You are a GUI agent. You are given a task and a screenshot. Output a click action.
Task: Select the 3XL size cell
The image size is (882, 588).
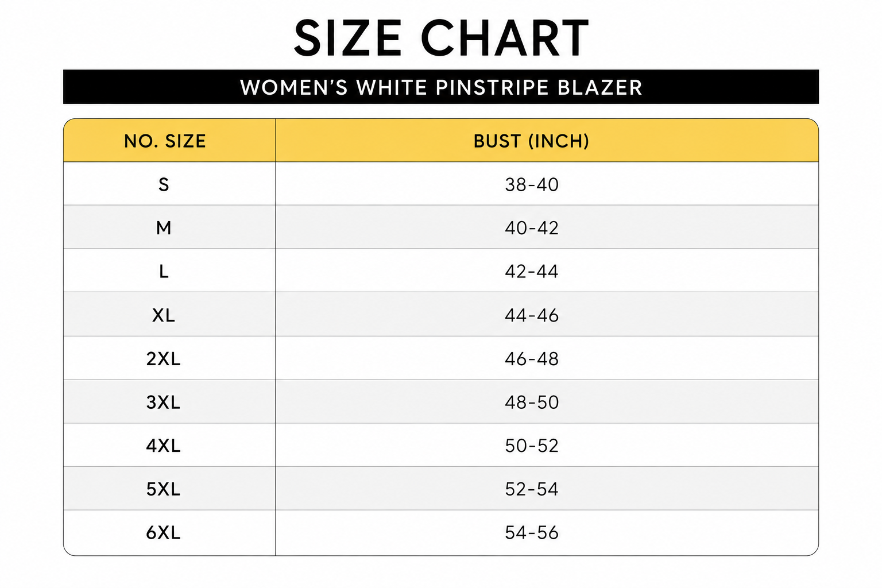pyautogui.click(x=164, y=403)
